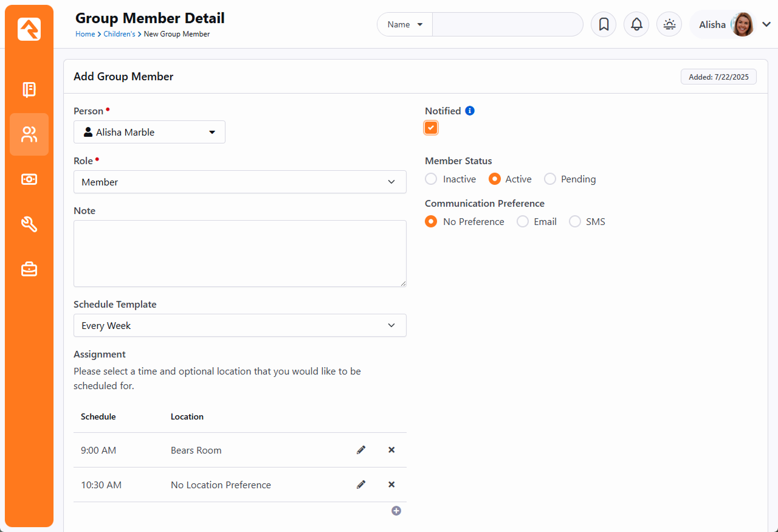
Task: Remove the 10:30 AM assignment
Action: (391, 485)
